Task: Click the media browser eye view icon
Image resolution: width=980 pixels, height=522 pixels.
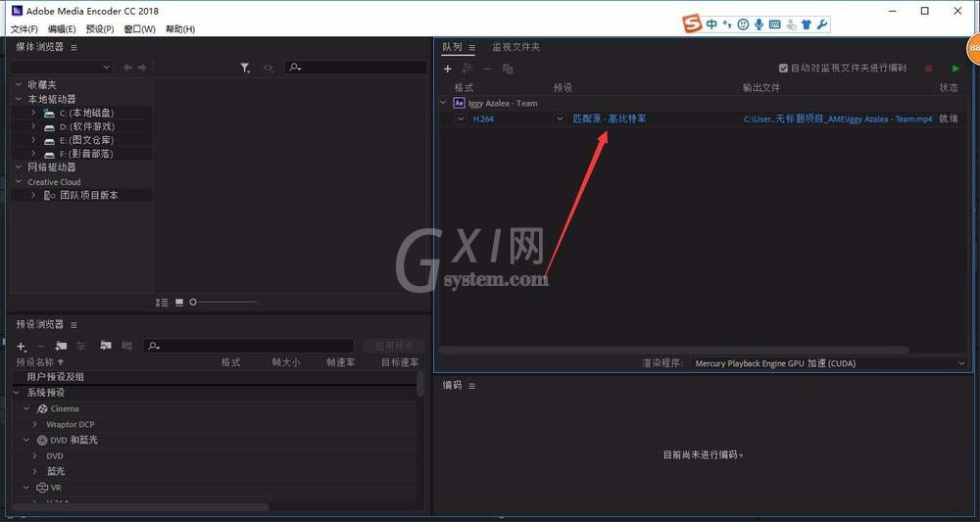Action: tap(269, 68)
